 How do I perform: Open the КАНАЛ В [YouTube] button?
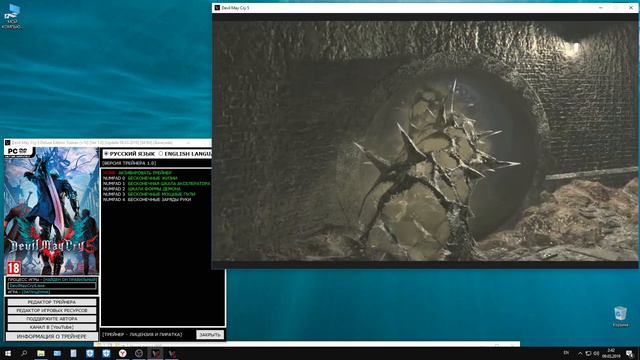(x=52, y=327)
